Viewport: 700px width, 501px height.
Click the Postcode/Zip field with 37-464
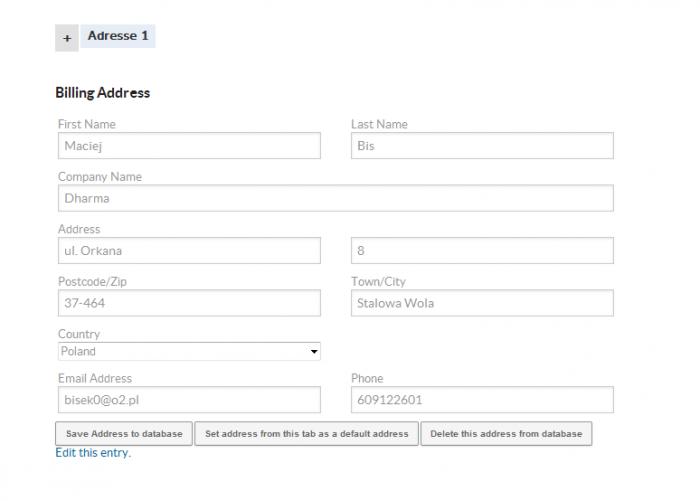click(189, 303)
